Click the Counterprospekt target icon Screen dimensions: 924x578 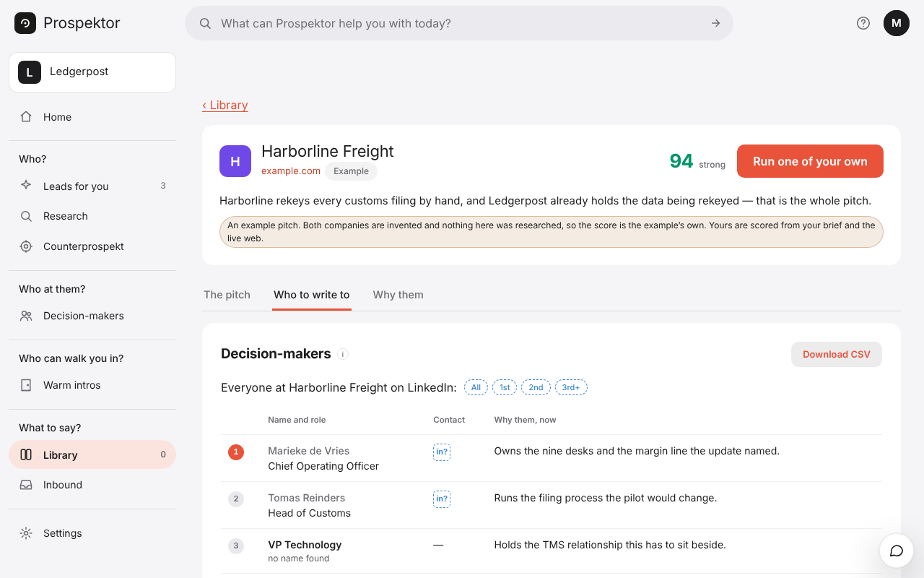[26, 246]
